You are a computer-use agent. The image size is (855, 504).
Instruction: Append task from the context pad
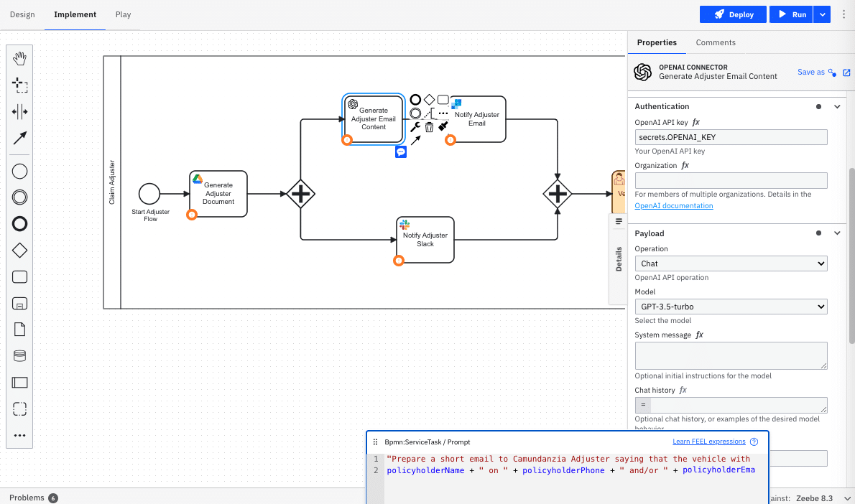click(443, 100)
